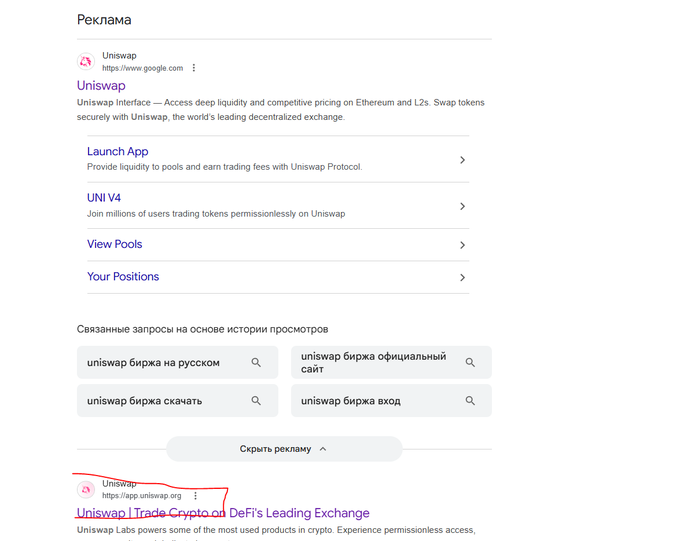Open the Launch App sitelink

coord(118,151)
